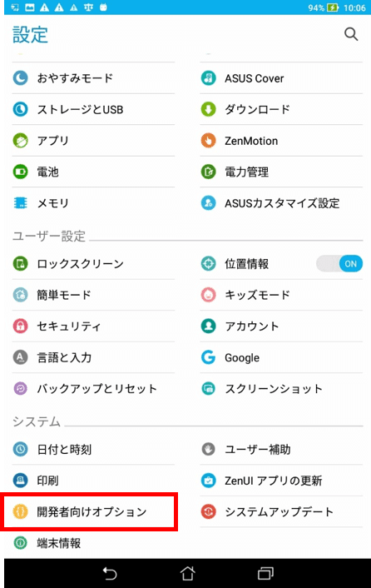Open ASUSカスタマイズ設定 entry

tap(281, 203)
